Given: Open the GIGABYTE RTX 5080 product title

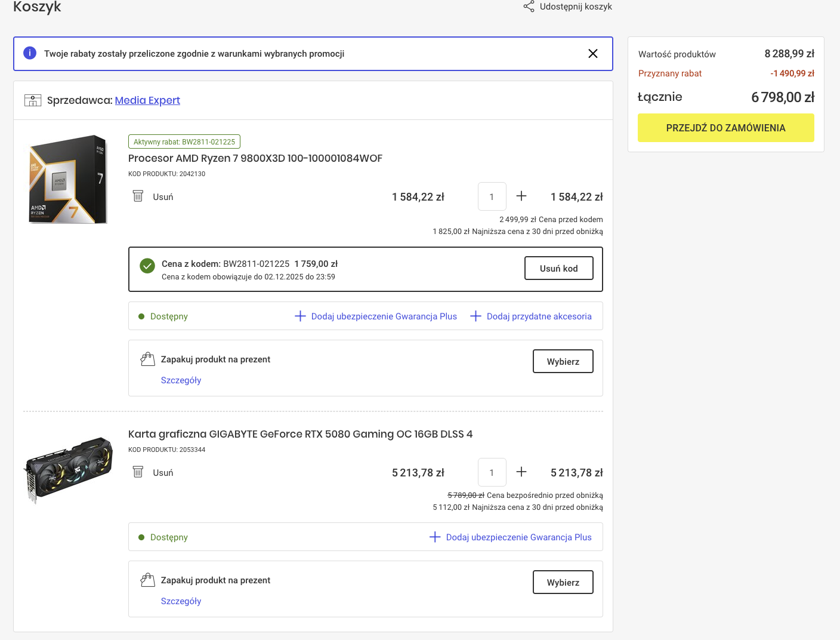Looking at the screenshot, I should pyautogui.click(x=300, y=434).
